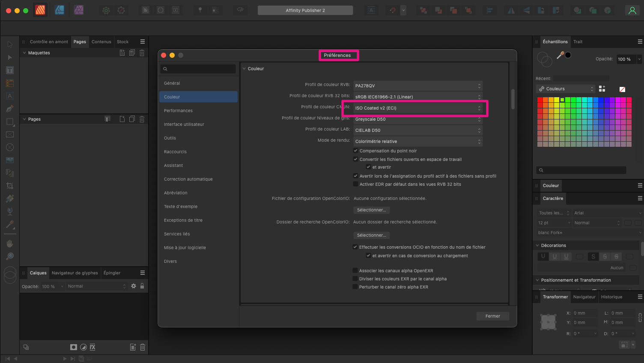
Task: Click Sélectionner for OpenColorIO config file
Action: point(371,210)
